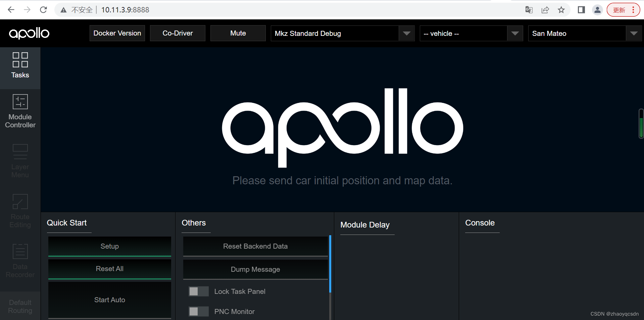Click the Start Auto button

[110, 300]
